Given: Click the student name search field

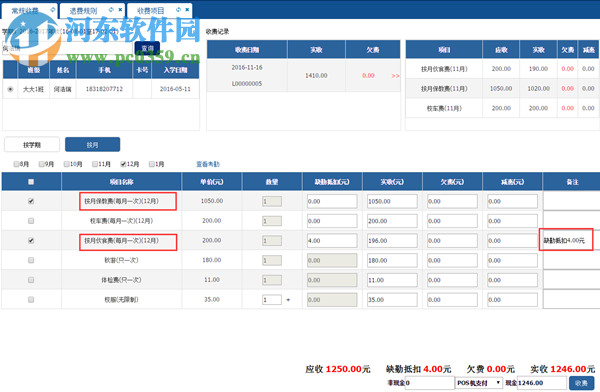Looking at the screenshot, I should (x=67, y=48).
